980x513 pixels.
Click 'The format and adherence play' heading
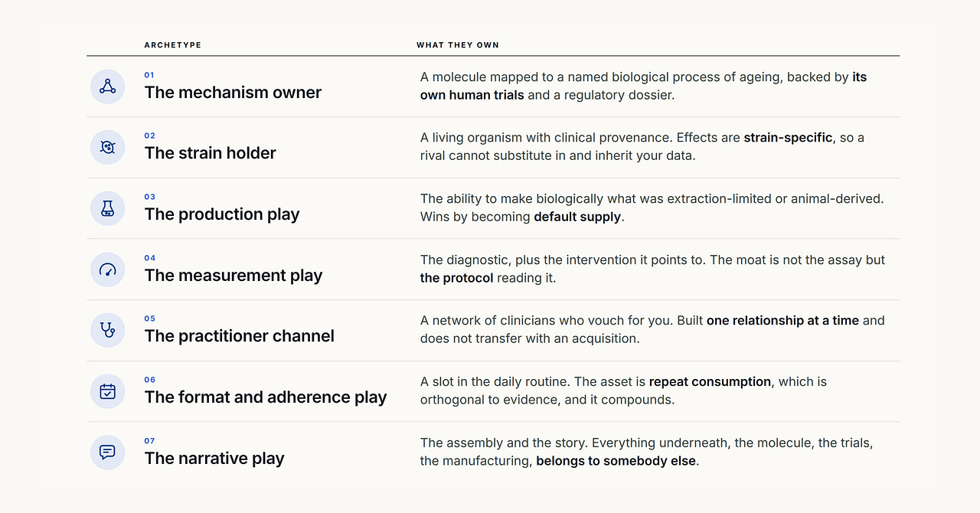click(266, 397)
